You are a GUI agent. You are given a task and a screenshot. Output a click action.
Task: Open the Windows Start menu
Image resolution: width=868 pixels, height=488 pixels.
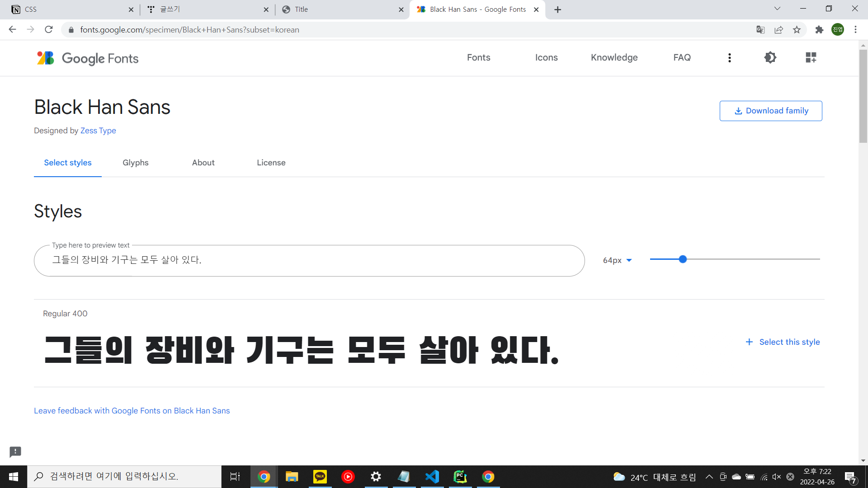14,477
